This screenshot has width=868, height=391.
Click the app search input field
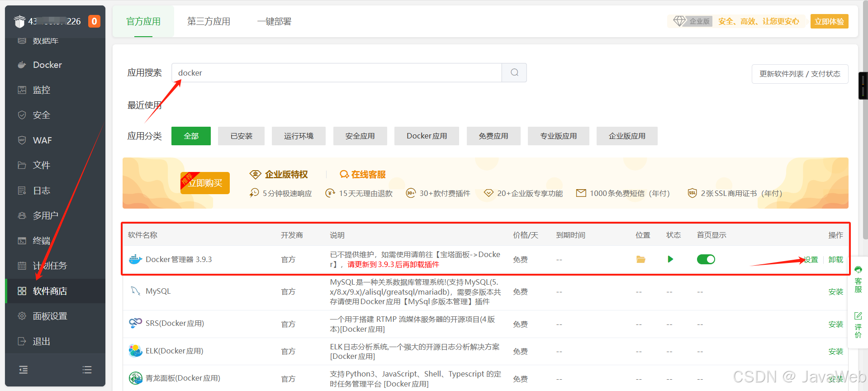click(337, 72)
